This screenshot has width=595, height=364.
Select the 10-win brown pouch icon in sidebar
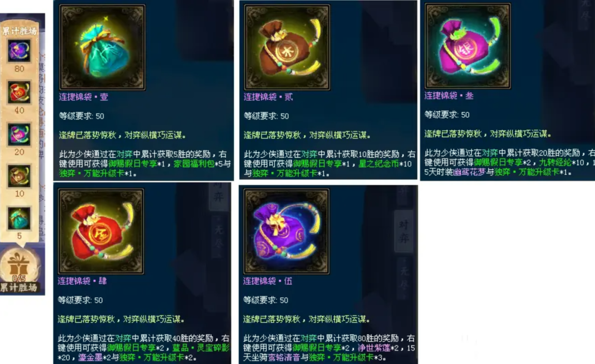point(19,176)
